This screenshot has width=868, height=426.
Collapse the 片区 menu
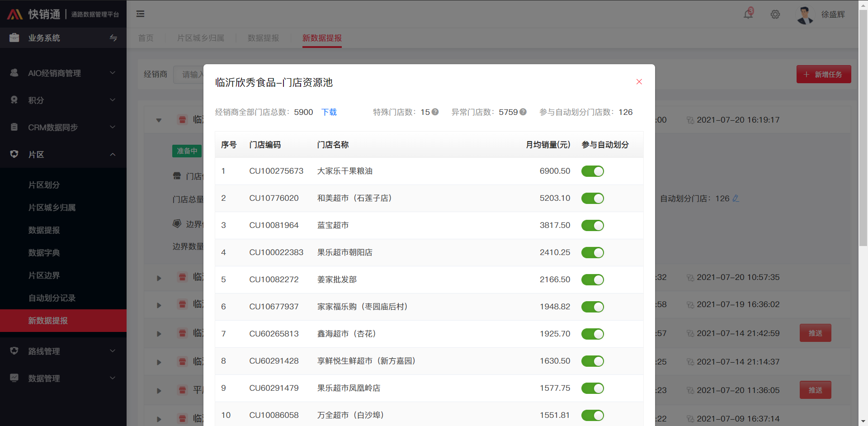click(113, 154)
